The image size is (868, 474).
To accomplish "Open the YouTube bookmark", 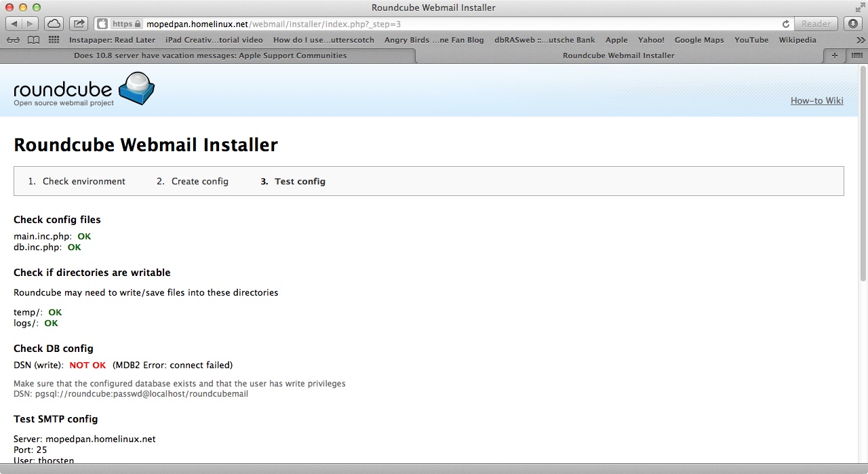I will point(751,40).
